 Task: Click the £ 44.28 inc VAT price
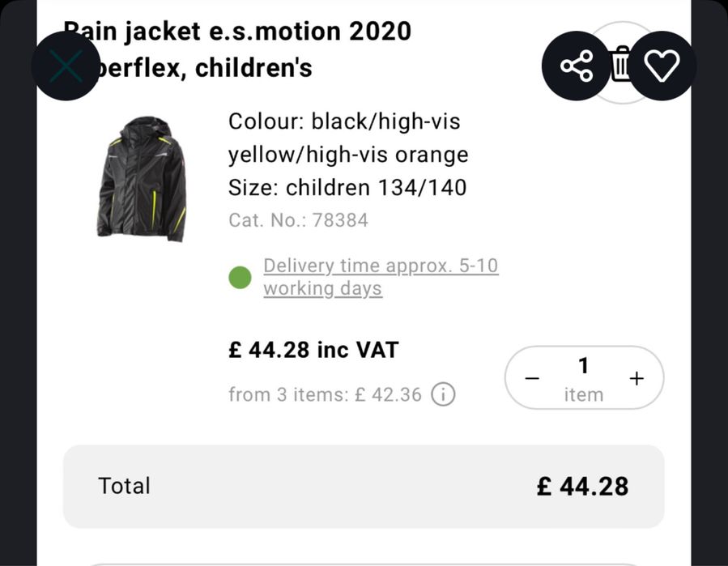[x=313, y=350]
